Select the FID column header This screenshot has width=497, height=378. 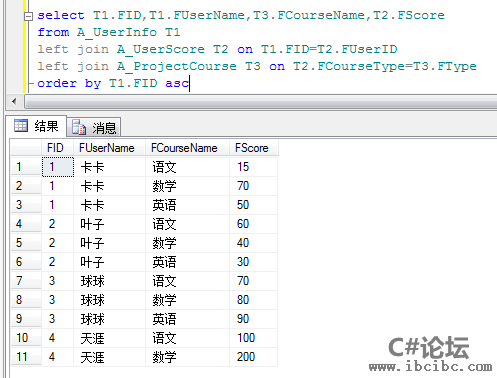[x=57, y=148]
